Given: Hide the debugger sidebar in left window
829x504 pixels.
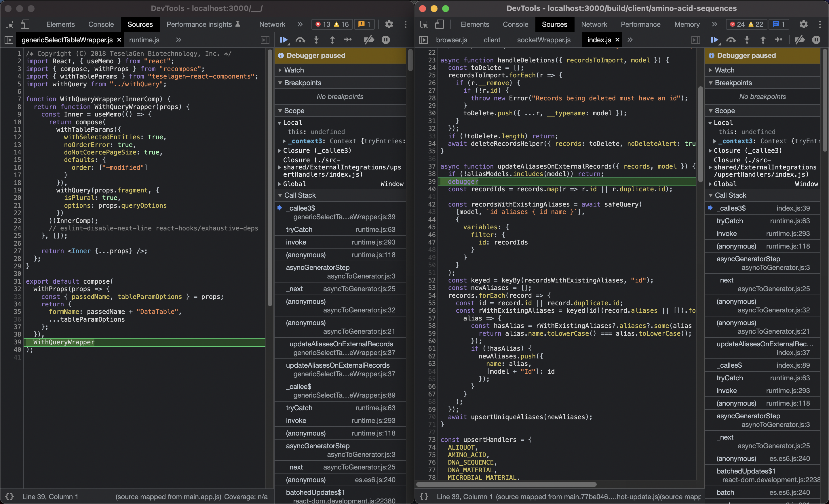Looking at the screenshot, I should (265, 40).
